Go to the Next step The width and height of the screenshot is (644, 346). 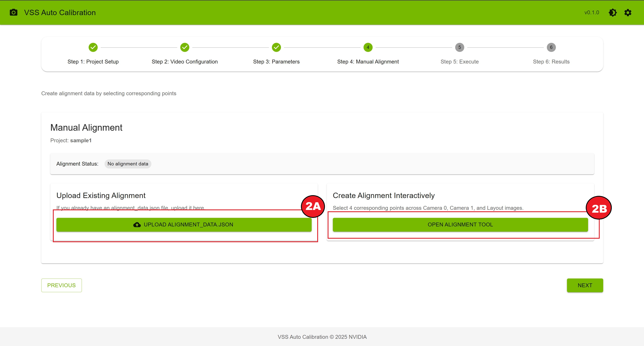tap(585, 285)
